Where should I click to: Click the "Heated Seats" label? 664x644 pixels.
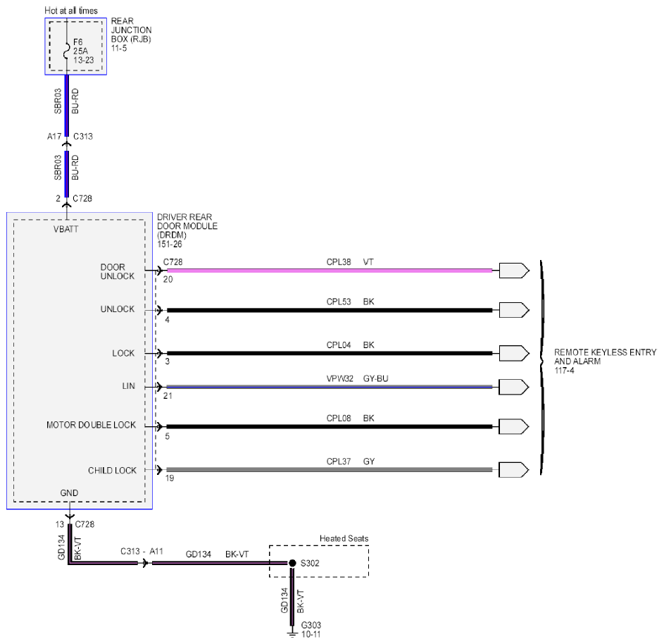click(x=344, y=538)
